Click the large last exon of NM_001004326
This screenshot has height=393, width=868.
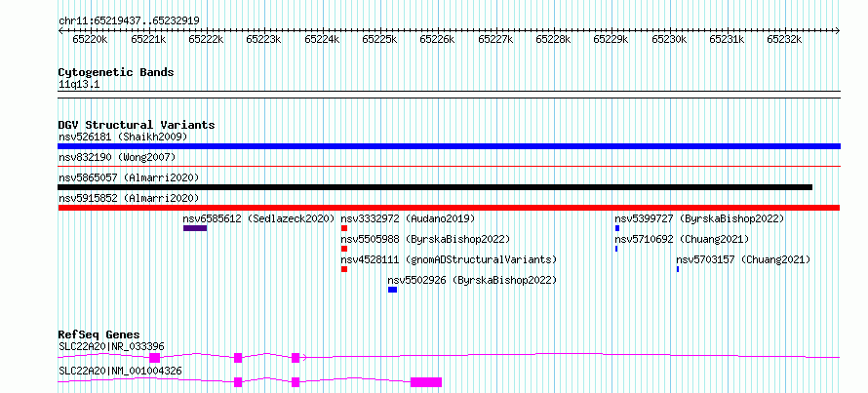tap(426, 382)
